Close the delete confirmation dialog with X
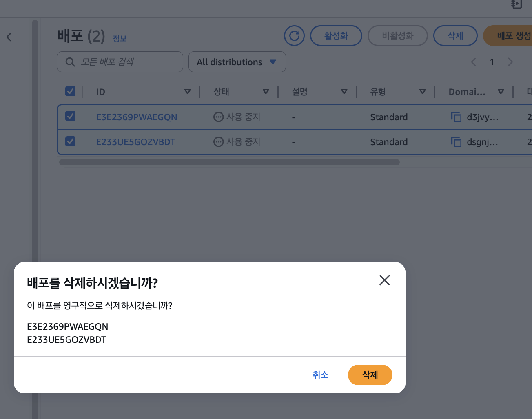 pyautogui.click(x=384, y=280)
